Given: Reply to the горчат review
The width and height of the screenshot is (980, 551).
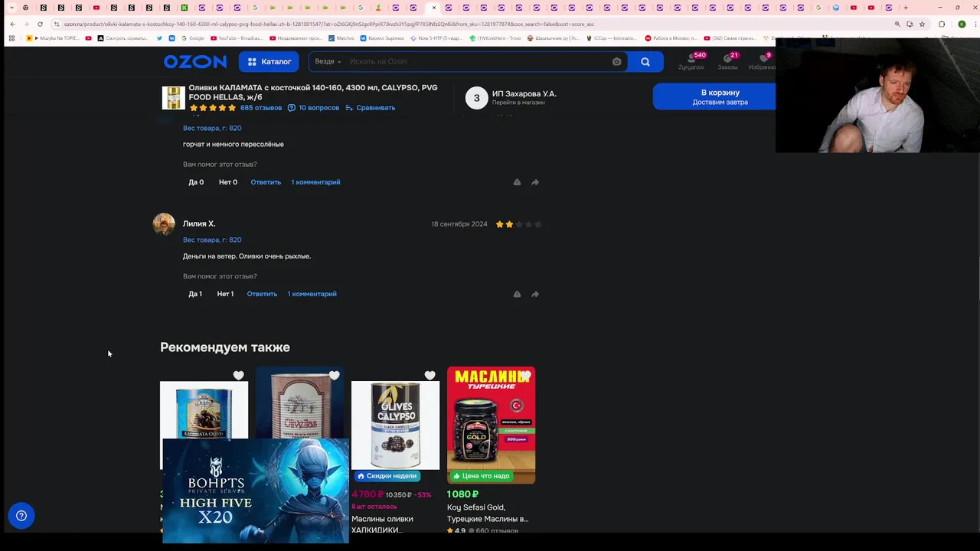Looking at the screenshot, I should 266,182.
